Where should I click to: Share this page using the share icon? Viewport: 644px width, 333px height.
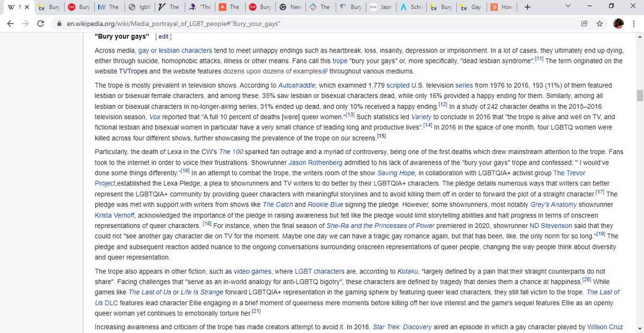tap(584, 24)
